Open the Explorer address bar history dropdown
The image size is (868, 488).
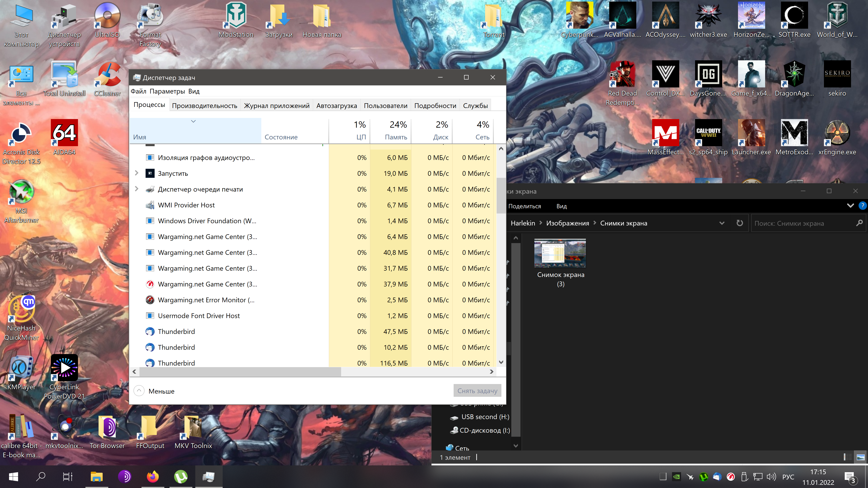point(722,223)
